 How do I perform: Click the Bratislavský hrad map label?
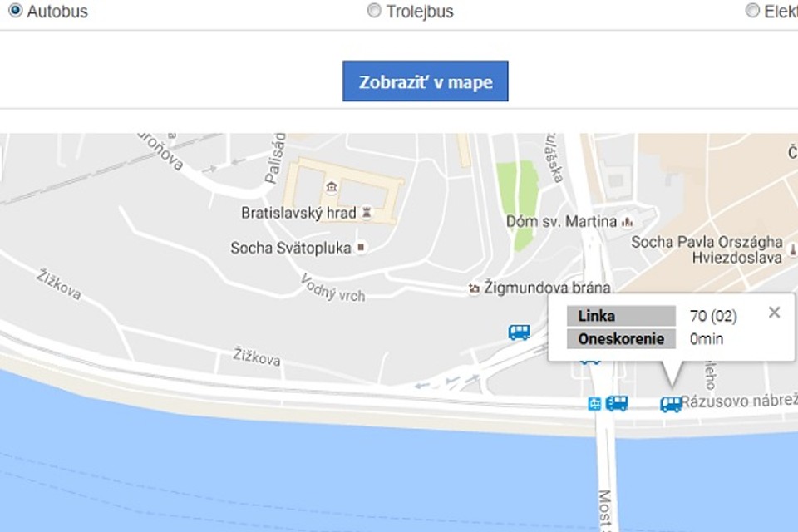coord(298,213)
